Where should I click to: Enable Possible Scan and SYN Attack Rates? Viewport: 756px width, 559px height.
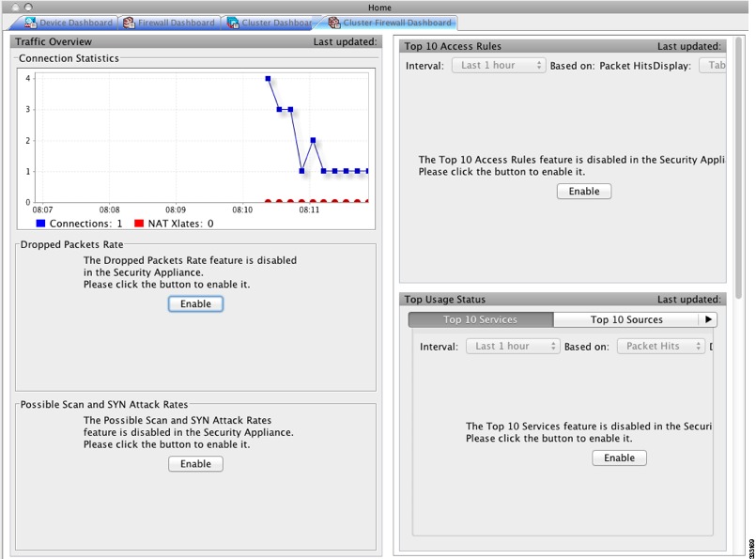click(195, 464)
